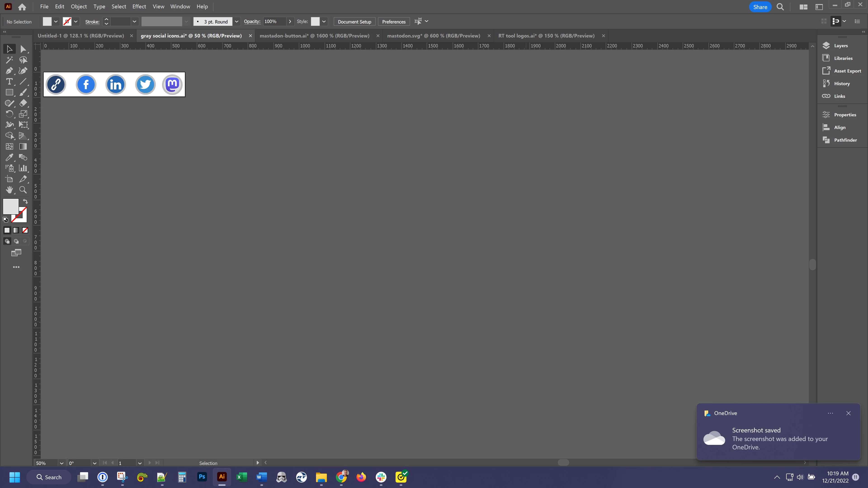The width and height of the screenshot is (868, 488).
Task: Click the Document Setup button
Action: (354, 21)
